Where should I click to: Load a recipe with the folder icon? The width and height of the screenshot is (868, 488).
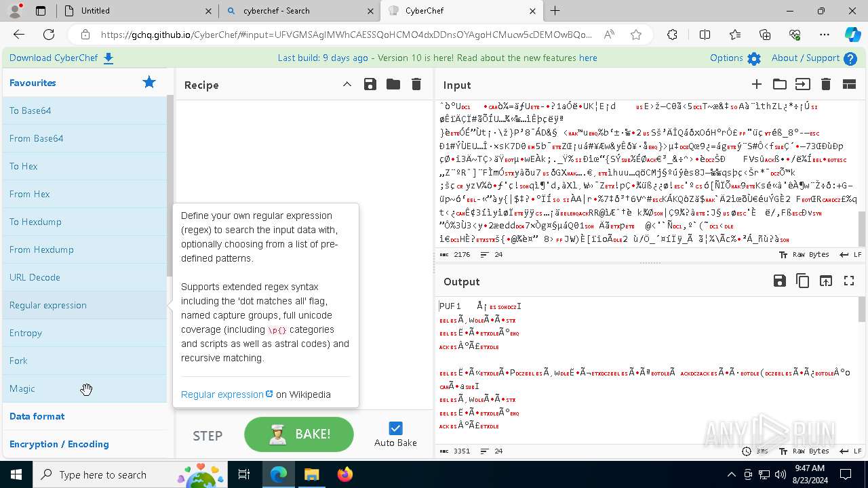393,85
